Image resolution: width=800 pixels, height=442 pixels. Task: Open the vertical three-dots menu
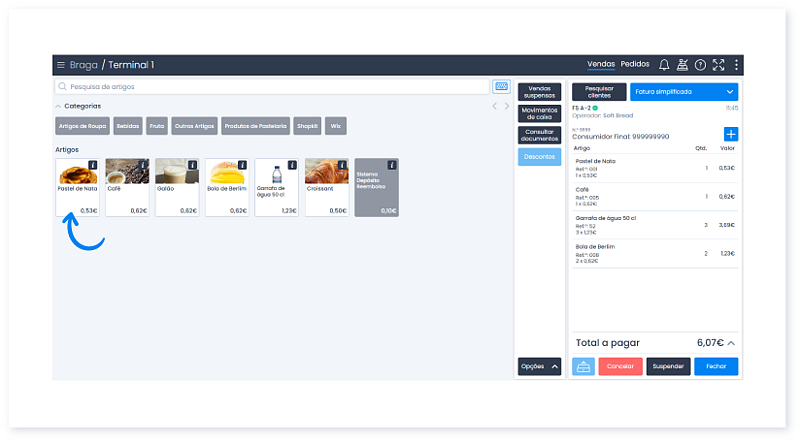pos(736,65)
